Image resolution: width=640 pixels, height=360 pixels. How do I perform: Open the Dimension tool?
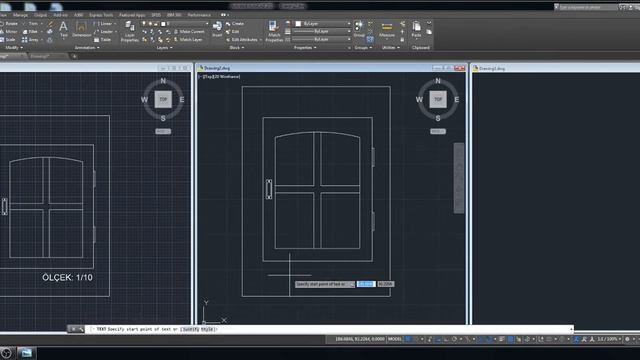click(x=81, y=29)
